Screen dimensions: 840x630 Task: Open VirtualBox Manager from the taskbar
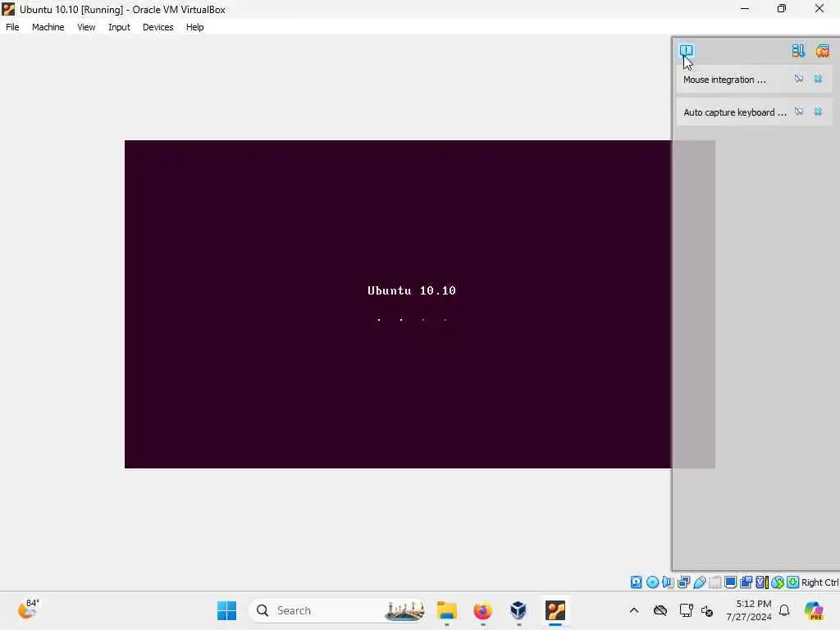pyautogui.click(x=518, y=610)
